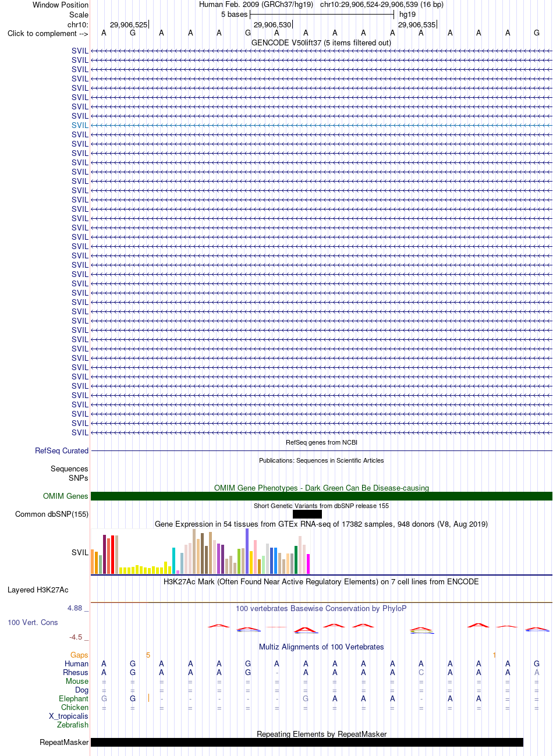Screen dimensions: 553x756
Task: Open 'Multiz Alignments of 100 Vertebrates' title
Action: (x=321, y=647)
